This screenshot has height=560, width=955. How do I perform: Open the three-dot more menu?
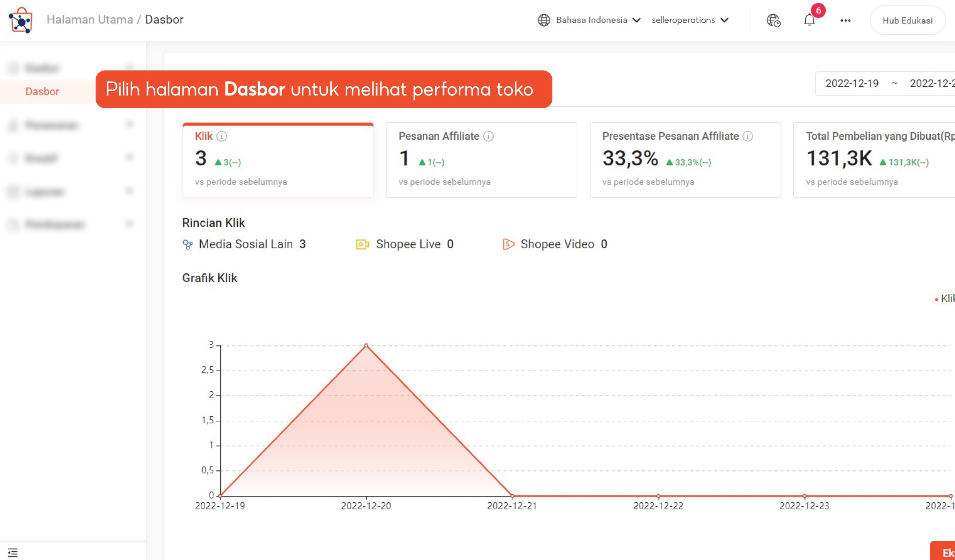(845, 20)
